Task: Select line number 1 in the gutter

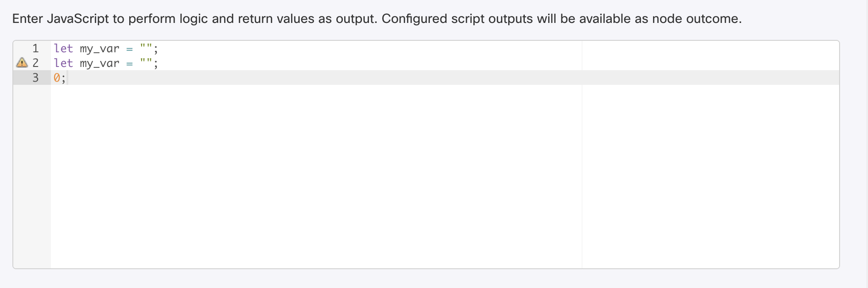Action: click(x=35, y=48)
